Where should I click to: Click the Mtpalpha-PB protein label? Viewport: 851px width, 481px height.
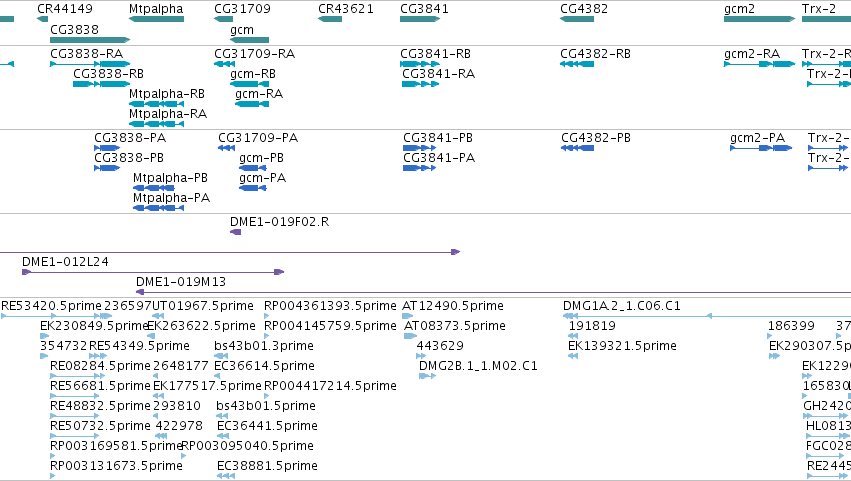point(170,178)
